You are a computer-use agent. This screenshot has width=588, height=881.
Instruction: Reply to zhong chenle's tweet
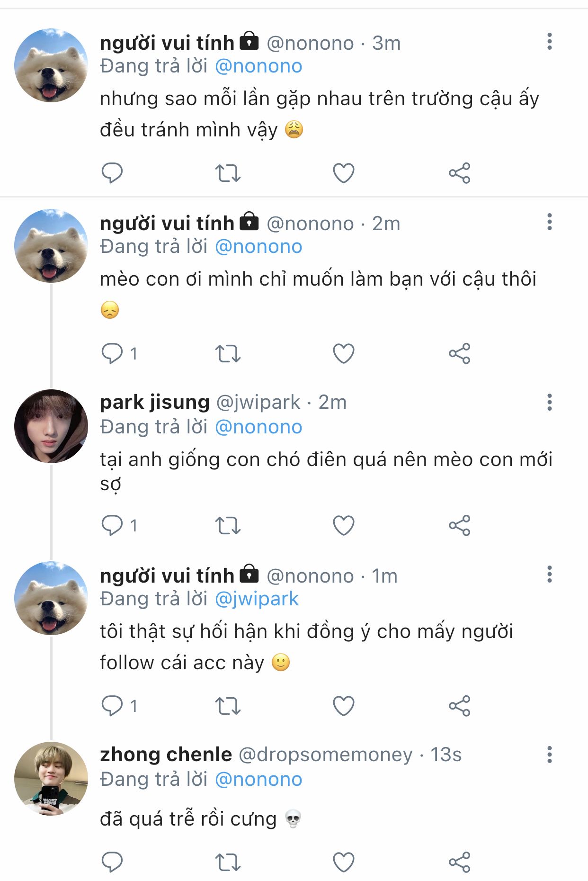click(x=112, y=862)
